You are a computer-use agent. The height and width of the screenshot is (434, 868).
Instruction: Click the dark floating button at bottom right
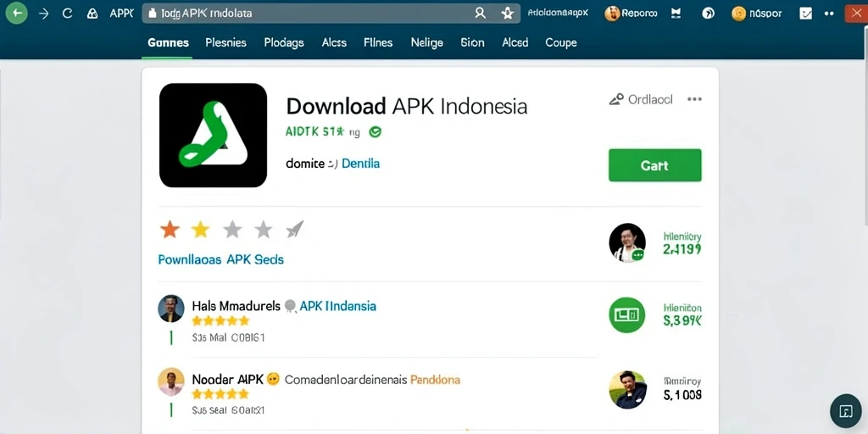click(x=845, y=411)
